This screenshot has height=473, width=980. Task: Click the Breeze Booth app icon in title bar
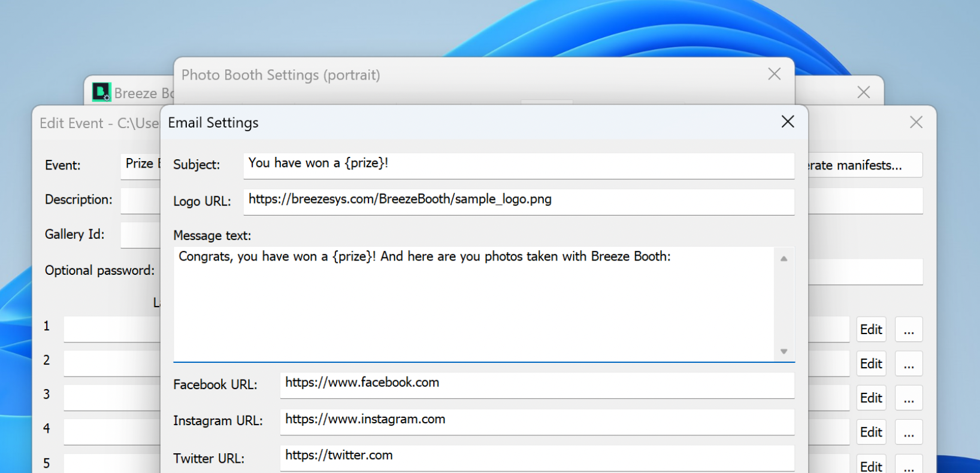pyautogui.click(x=101, y=92)
